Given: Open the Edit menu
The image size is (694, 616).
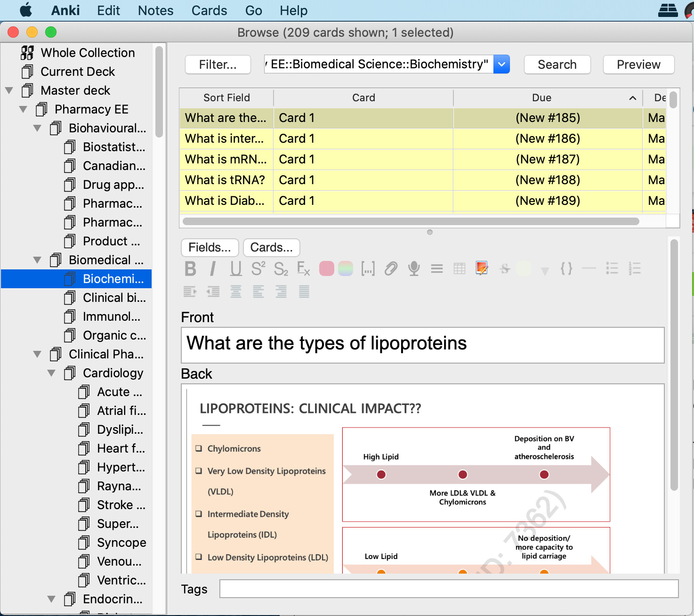Looking at the screenshot, I should (109, 10).
